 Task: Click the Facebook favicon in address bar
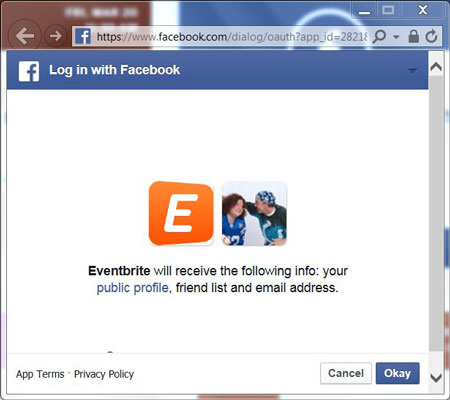pos(83,36)
